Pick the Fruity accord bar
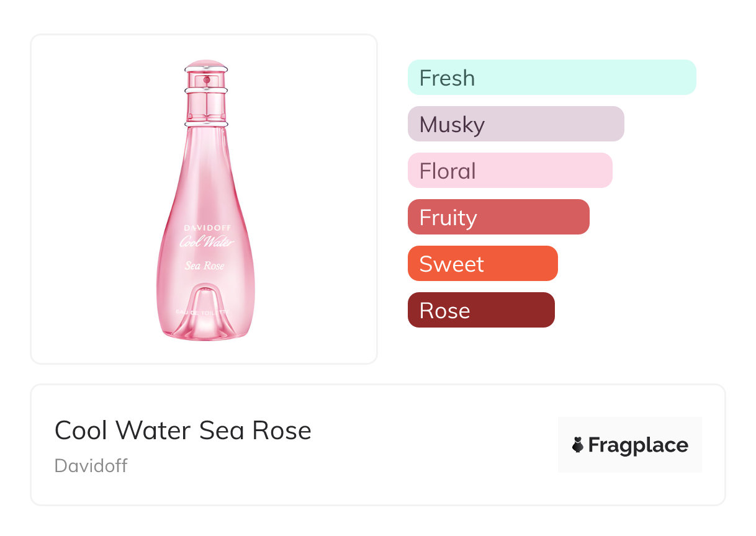The width and height of the screenshot is (756, 536). (498, 217)
